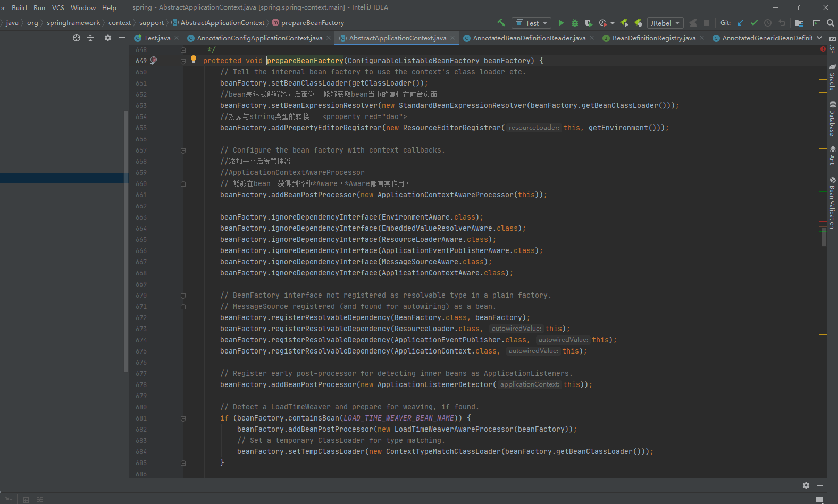Collapse the comment block starting at line 657
This screenshot has height=504, width=838.
[x=183, y=150]
